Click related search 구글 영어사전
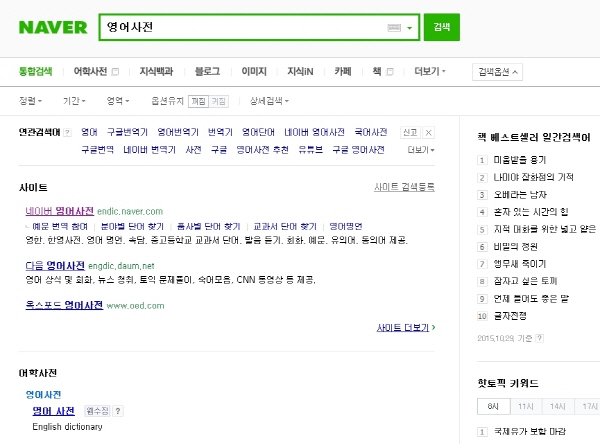Screen dimensions: 600x444 [358, 150]
